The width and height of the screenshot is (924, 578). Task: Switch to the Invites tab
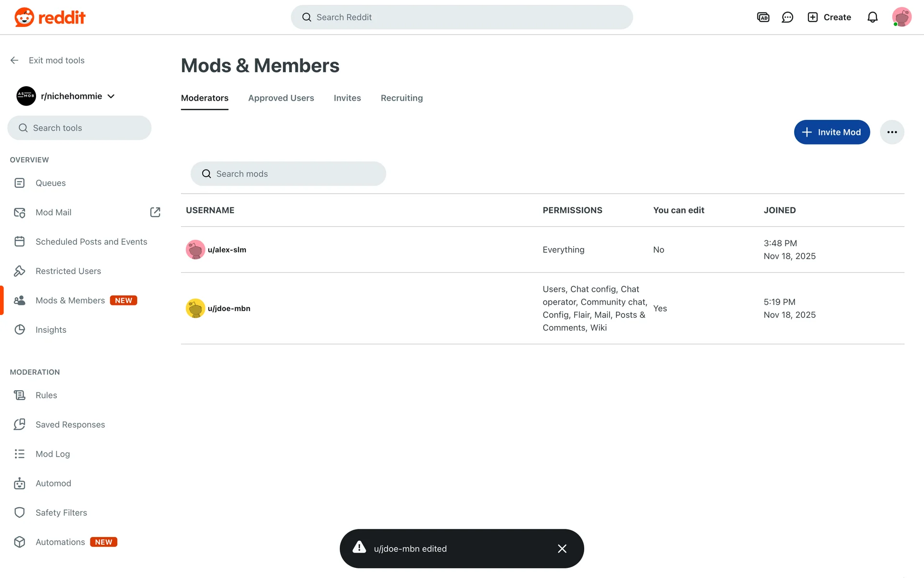(347, 98)
